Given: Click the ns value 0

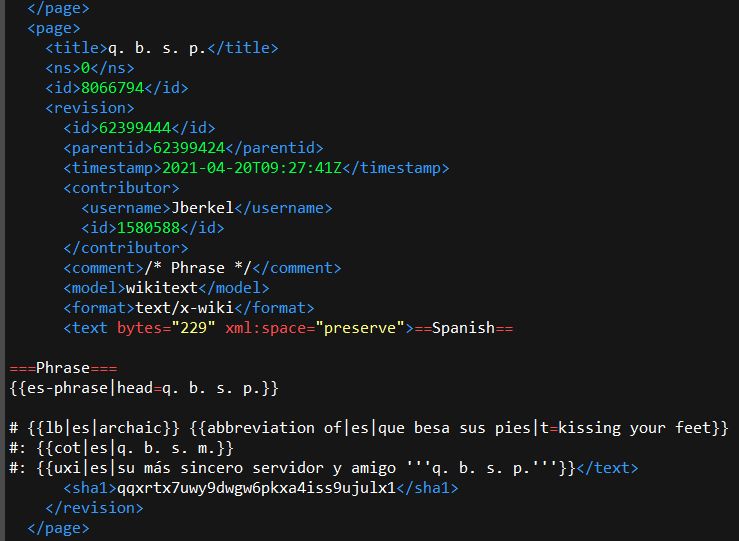Looking at the screenshot, I should tap(85, 68).
